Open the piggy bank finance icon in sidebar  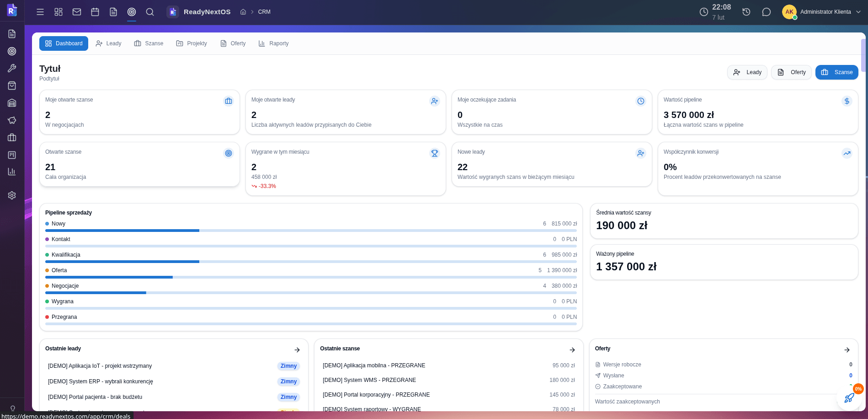[12, 120]
